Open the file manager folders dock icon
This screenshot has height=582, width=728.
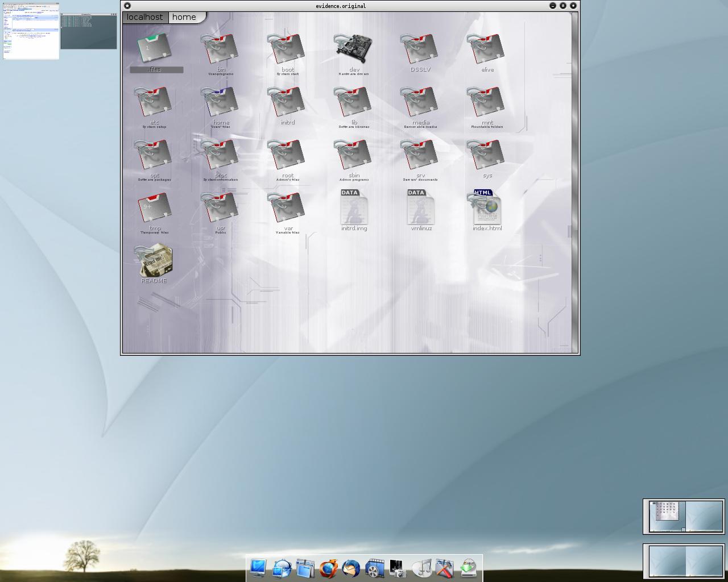305,568
